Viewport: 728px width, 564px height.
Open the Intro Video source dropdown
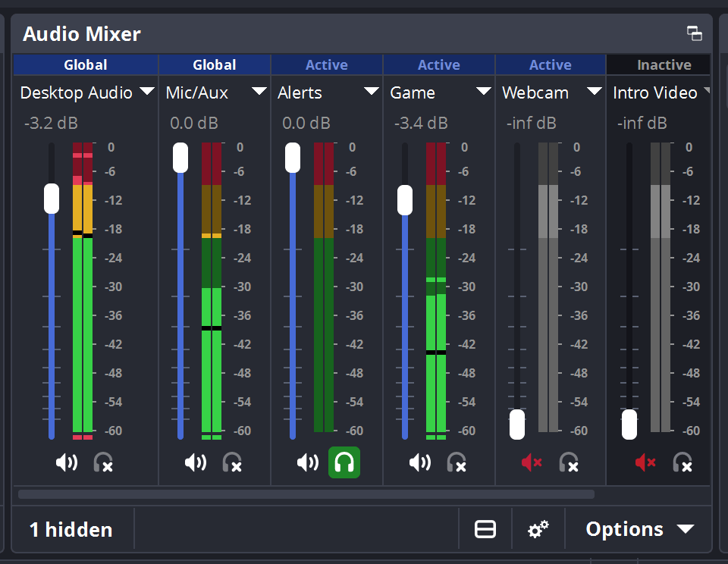(x=707, y=91)
